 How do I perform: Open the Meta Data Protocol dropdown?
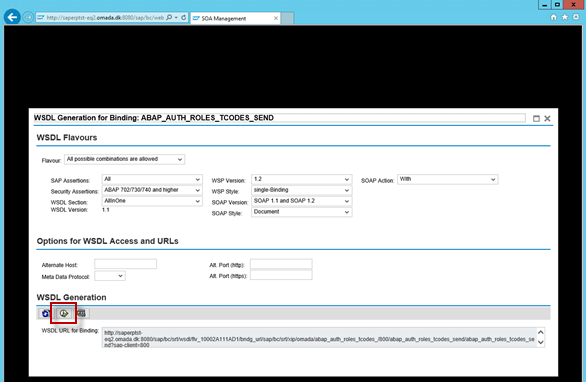[x=110, y=276]
